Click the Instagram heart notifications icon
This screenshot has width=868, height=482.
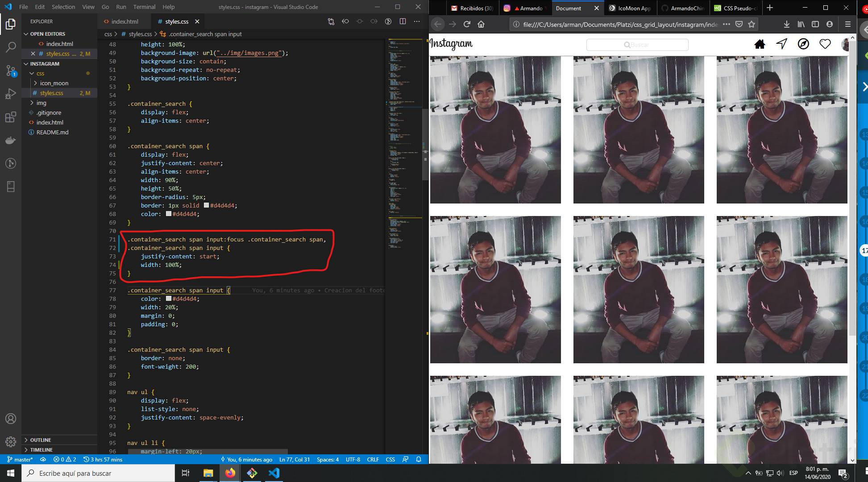point(825,44)
